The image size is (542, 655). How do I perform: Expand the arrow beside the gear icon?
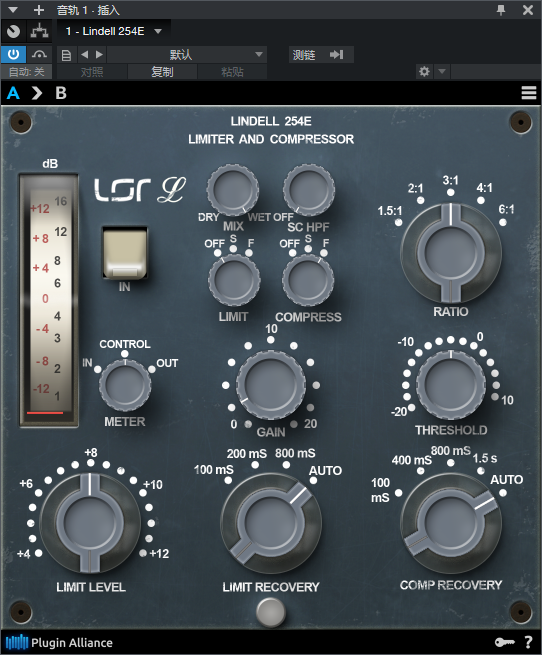point(442,71)
